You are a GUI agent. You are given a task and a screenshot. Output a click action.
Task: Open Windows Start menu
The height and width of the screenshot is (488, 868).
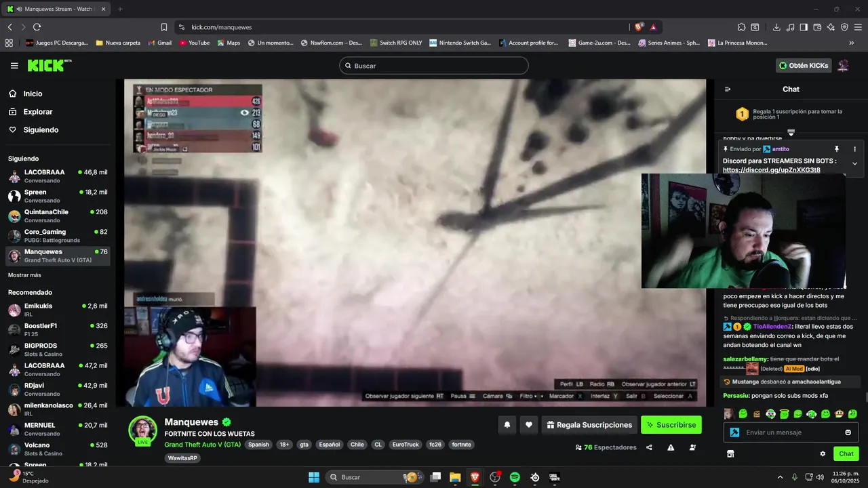314,477
